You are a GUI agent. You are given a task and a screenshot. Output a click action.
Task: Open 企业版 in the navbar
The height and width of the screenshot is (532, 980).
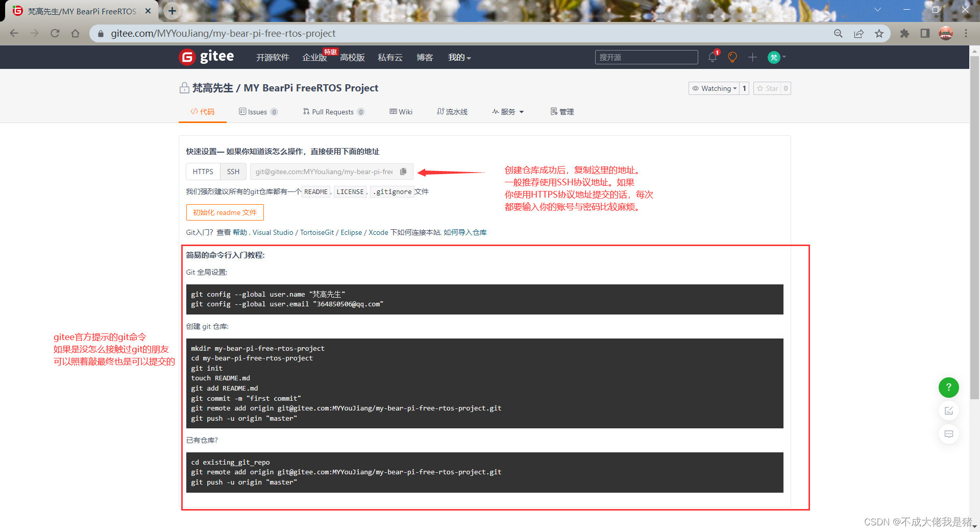314,57
